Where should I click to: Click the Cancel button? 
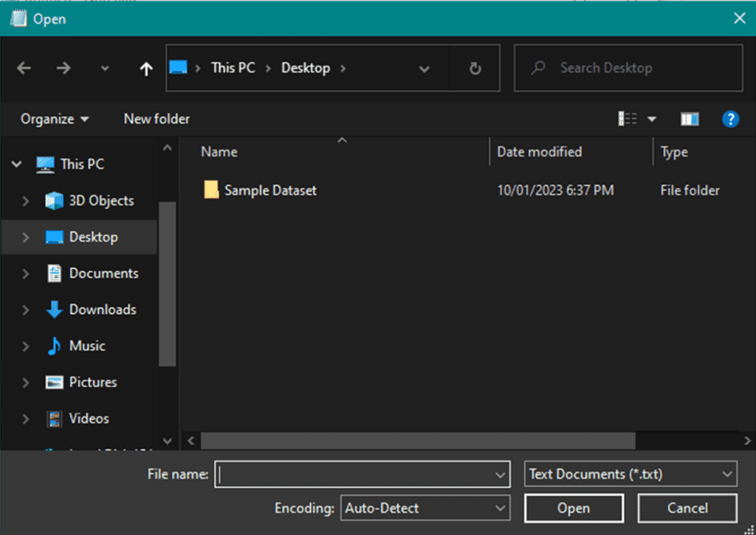tap(687, 508)
